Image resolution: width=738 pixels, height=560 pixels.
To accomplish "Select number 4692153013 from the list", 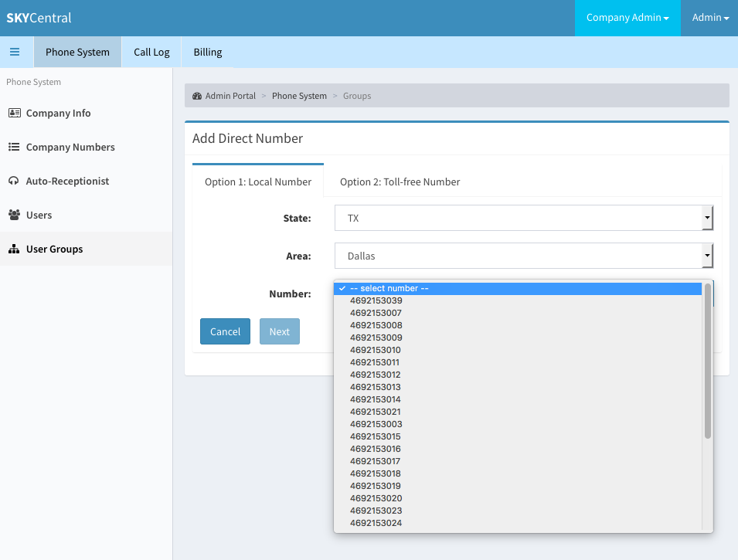I will [518, 387].
